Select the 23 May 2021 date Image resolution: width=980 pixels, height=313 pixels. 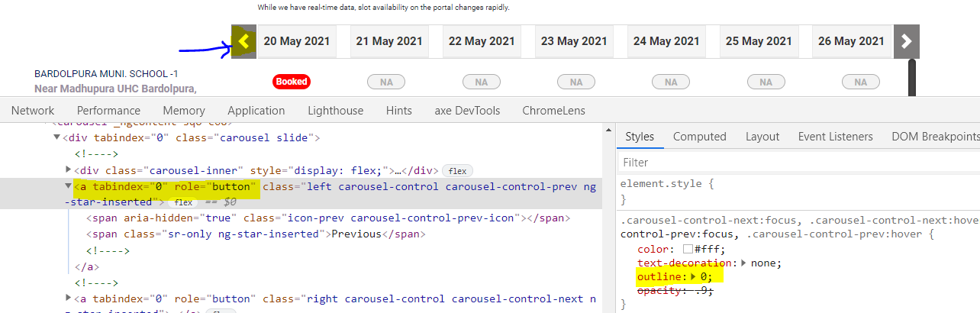[574, 41]
